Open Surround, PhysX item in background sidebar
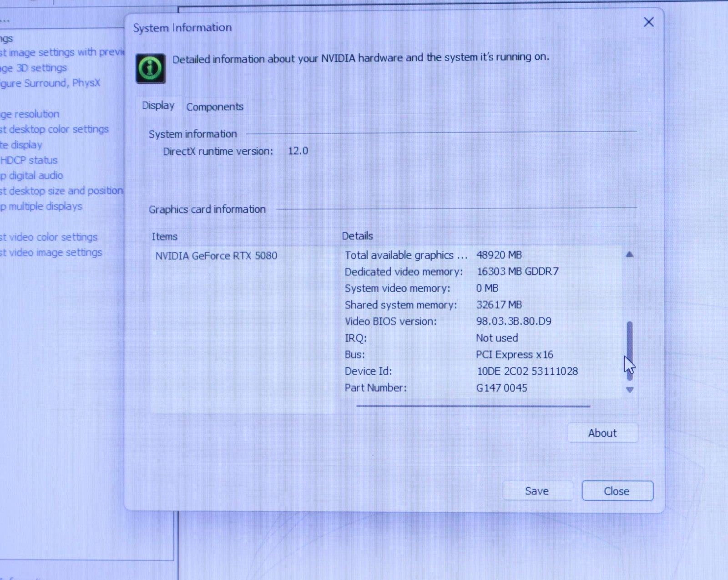 pyautogui.click(x=50, y=83)
